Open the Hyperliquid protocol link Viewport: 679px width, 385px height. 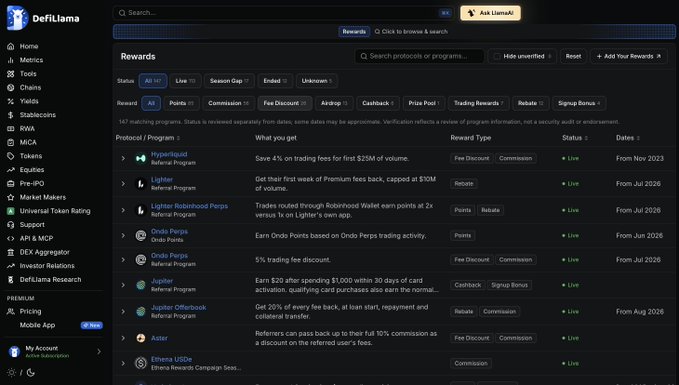pos(169,154)
